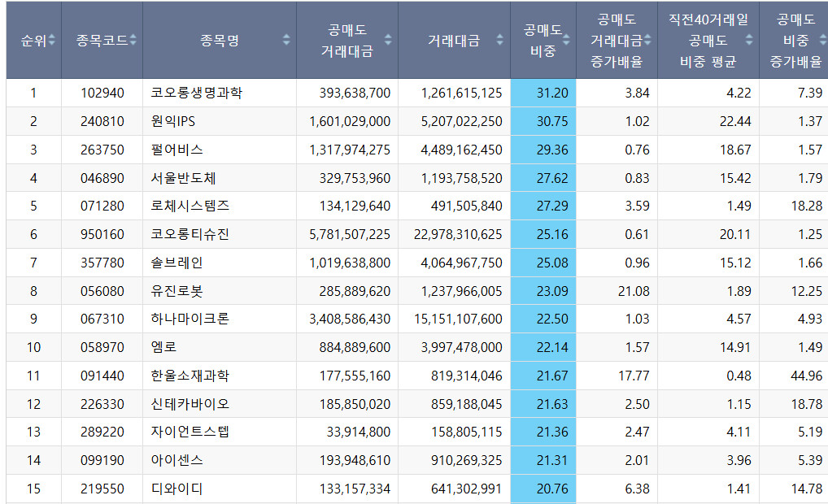Click stock code 226330

coord(102,404)
